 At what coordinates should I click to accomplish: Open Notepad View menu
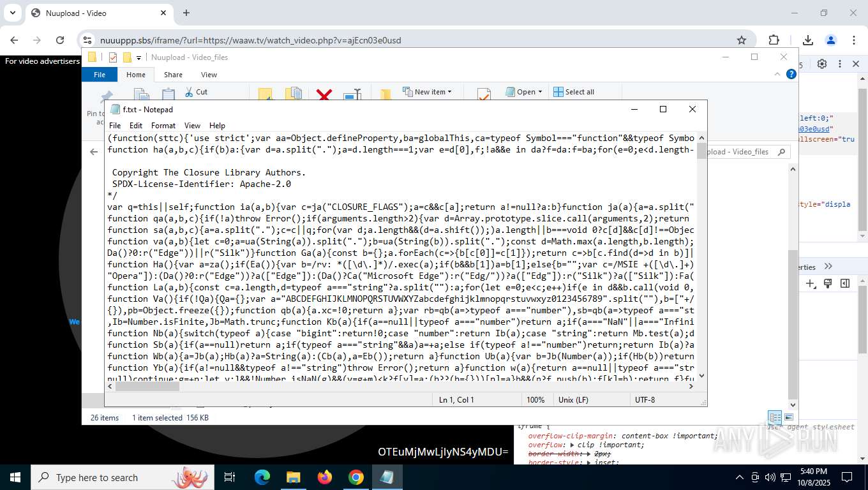(192, 126)
